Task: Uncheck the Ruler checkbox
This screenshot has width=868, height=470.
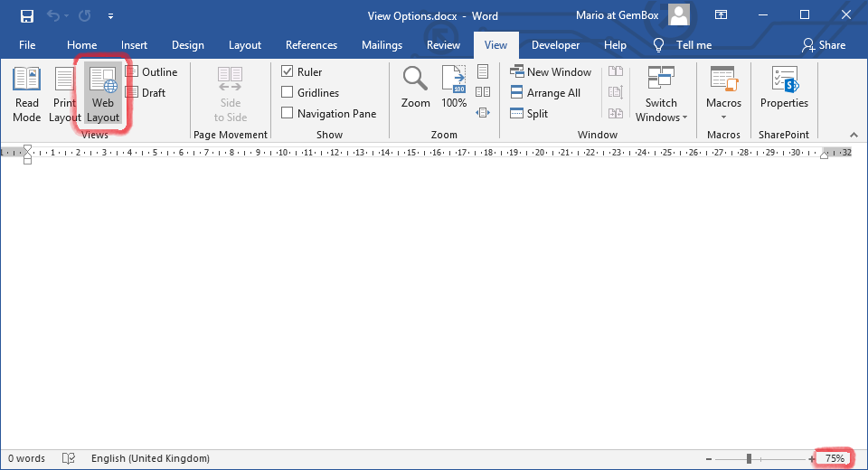Action: pyautogui.click(x=288, y=72)
